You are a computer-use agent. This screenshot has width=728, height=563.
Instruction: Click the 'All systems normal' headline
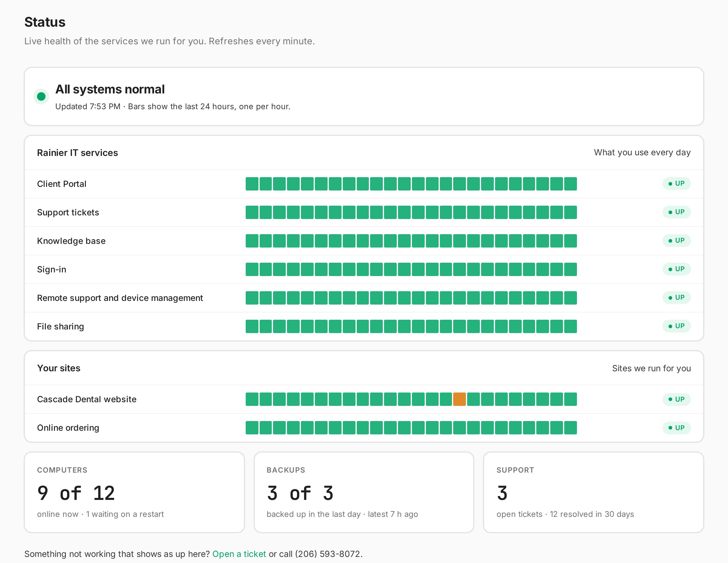110,89
